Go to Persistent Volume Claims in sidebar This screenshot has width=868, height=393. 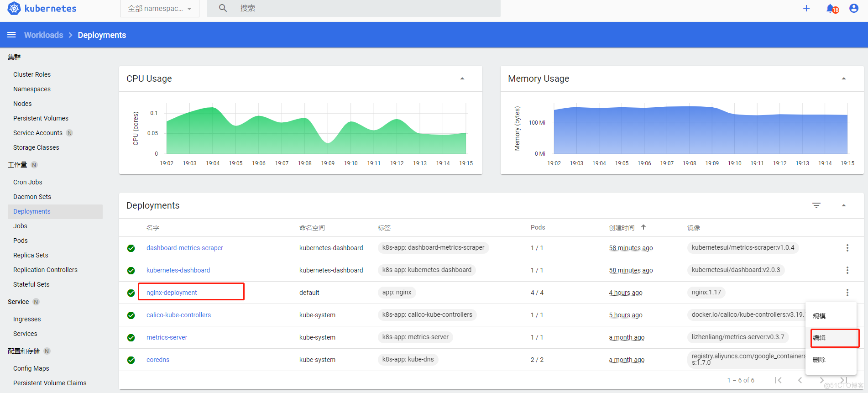[x=50, y=383]
